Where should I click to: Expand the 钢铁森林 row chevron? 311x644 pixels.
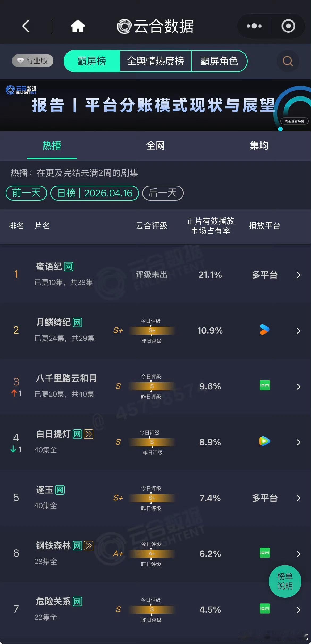(298, 554)
